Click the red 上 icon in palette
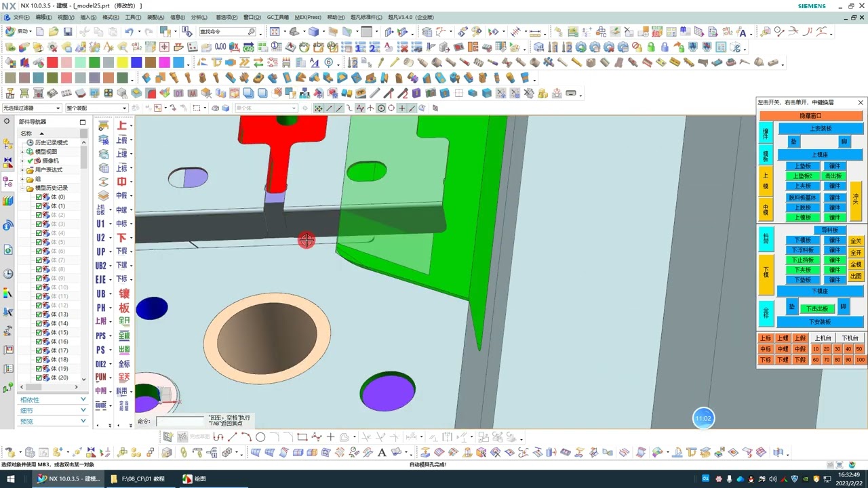868x488 pixels. tap(122, 125)
